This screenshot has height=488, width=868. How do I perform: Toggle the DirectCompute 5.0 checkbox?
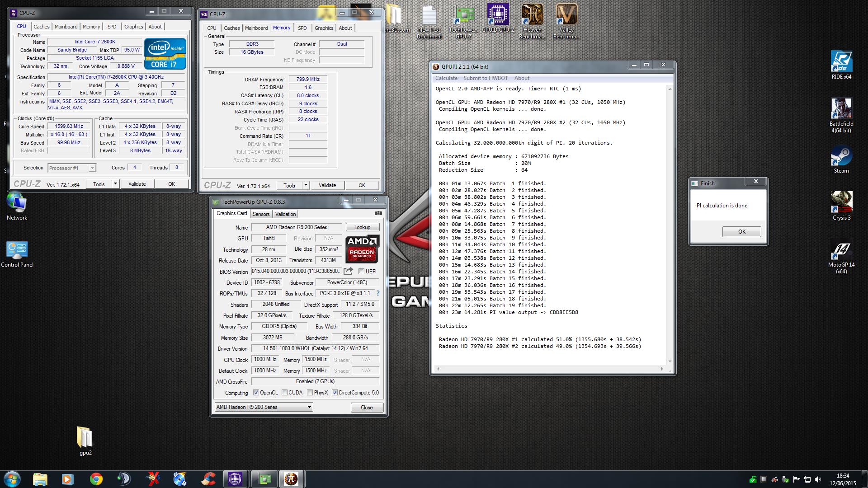coord(335,393)
